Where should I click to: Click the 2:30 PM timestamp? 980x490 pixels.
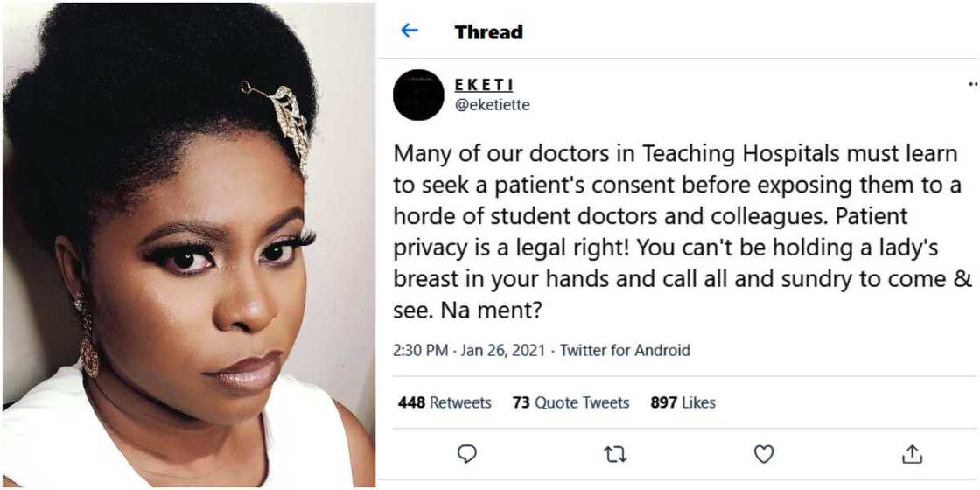pos(420,351)
